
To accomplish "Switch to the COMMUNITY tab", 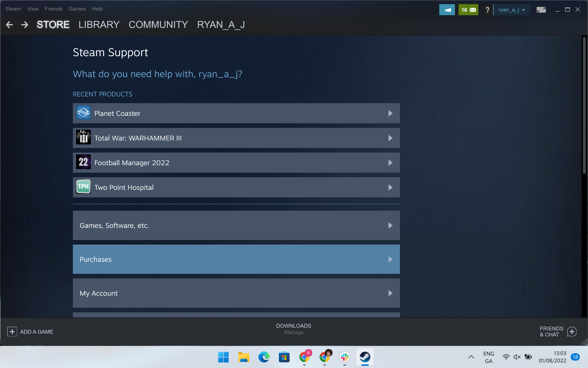I will (x=158, y=25).
